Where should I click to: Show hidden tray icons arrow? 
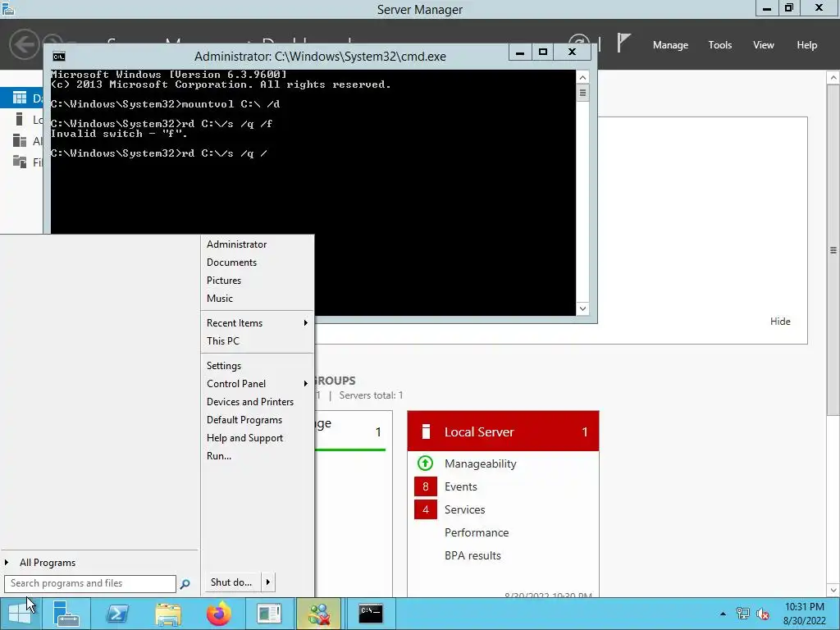coord(723,614)
